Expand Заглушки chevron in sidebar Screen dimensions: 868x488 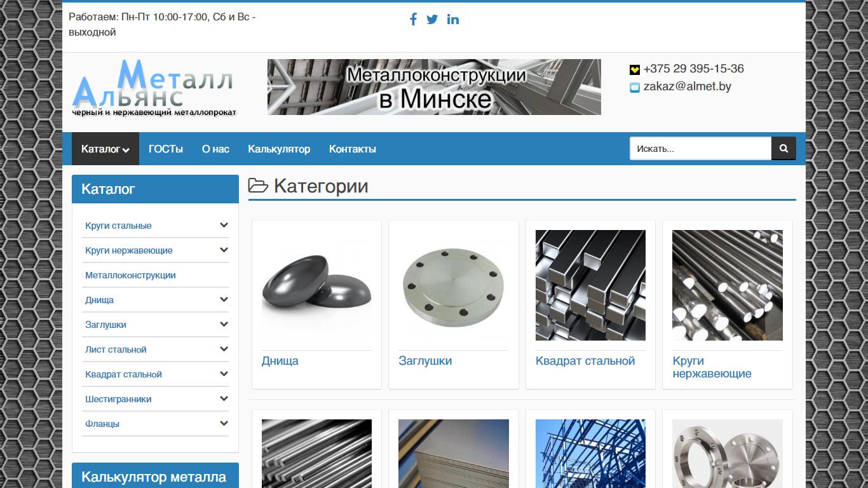224,324
